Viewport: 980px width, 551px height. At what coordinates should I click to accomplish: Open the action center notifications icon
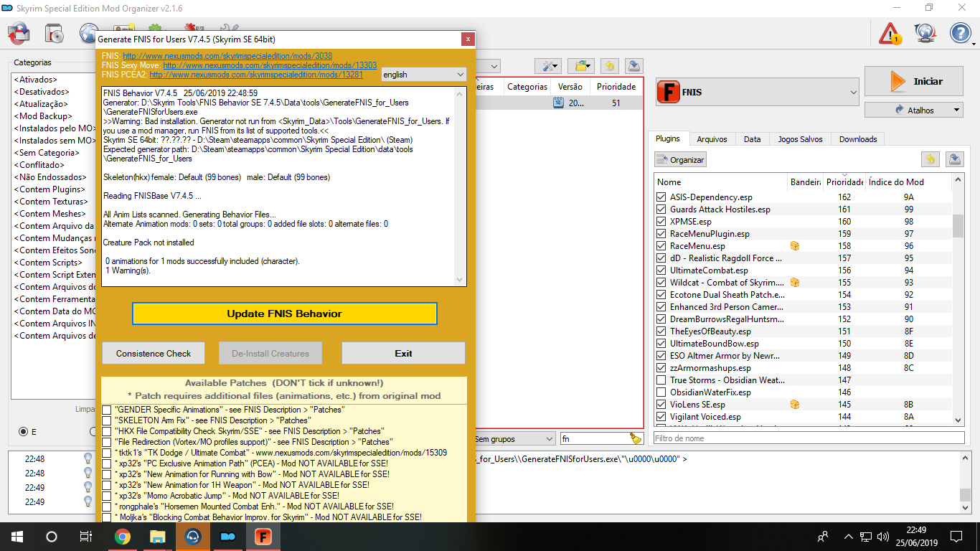(x=956, y=537)
